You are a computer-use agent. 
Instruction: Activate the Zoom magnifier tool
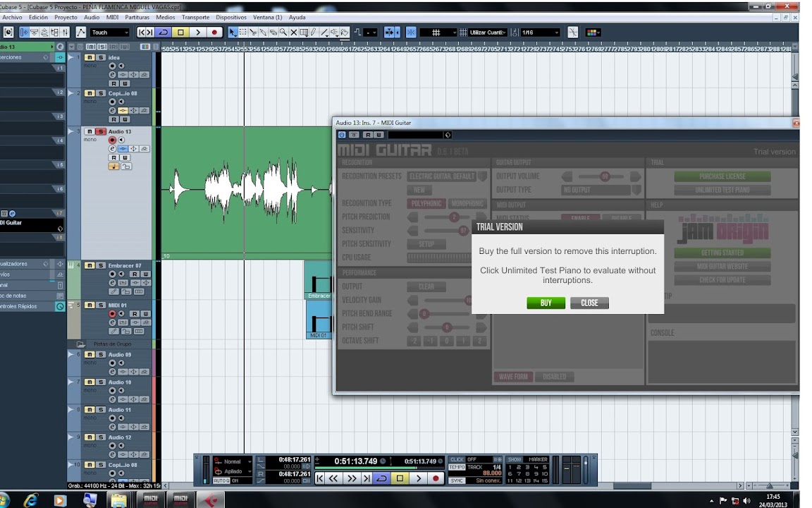pos(283,32)
